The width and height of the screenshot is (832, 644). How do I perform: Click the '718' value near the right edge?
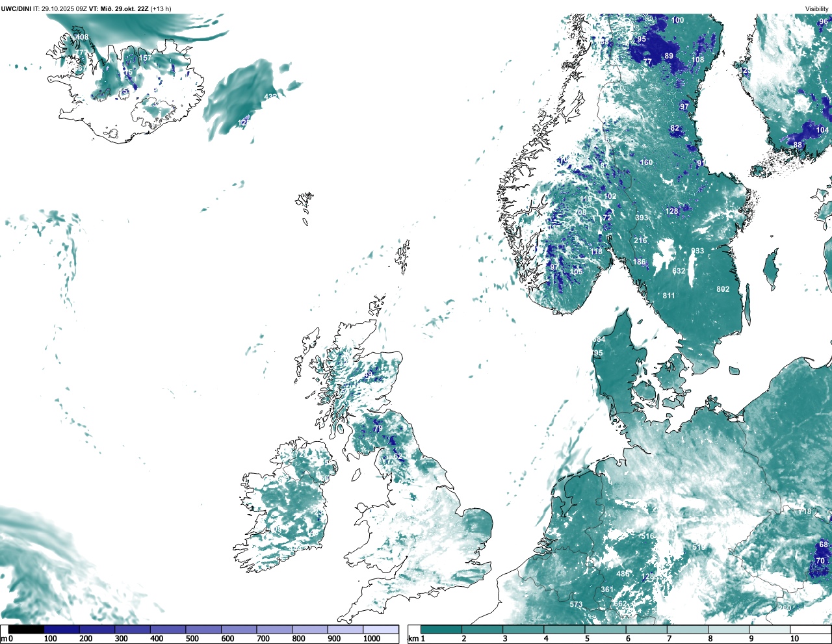point(805,511)
